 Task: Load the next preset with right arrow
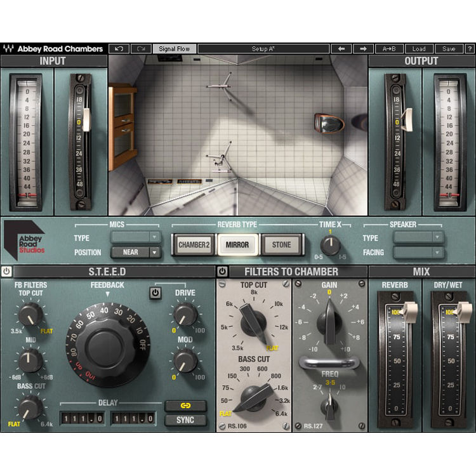coord(363,48)
